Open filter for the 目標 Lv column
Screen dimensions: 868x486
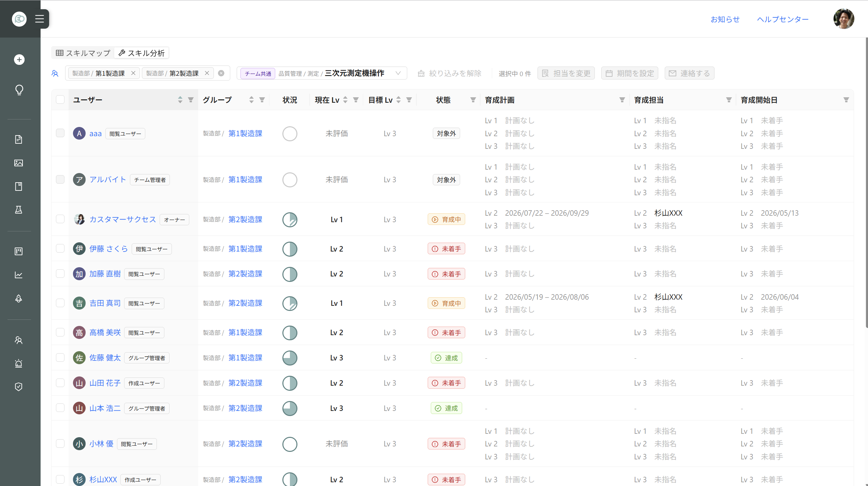[x=409, y=100]
